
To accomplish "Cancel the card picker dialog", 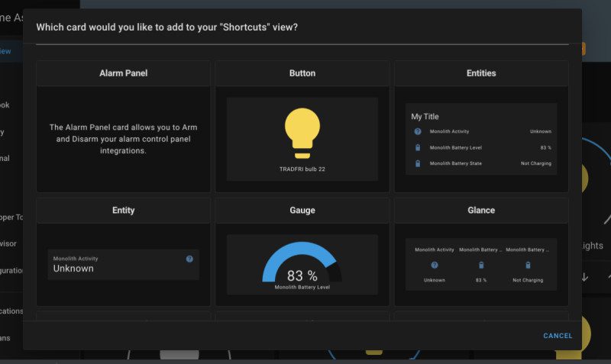I will 558,336.
